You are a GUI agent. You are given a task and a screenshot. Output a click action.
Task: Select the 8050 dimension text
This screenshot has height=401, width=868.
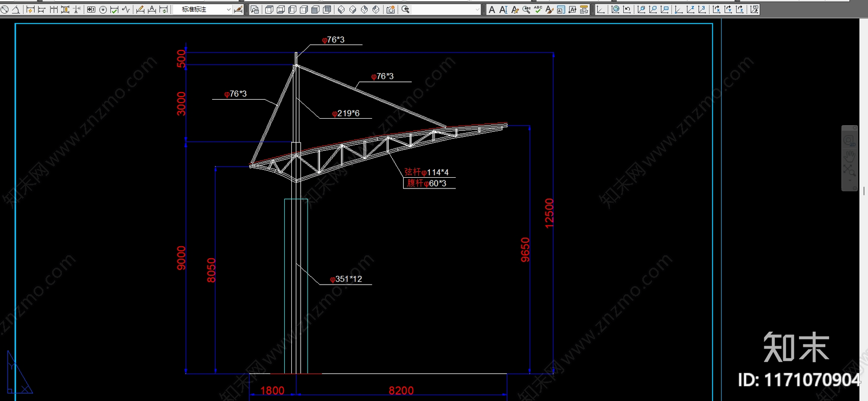[x=212, y=270]
